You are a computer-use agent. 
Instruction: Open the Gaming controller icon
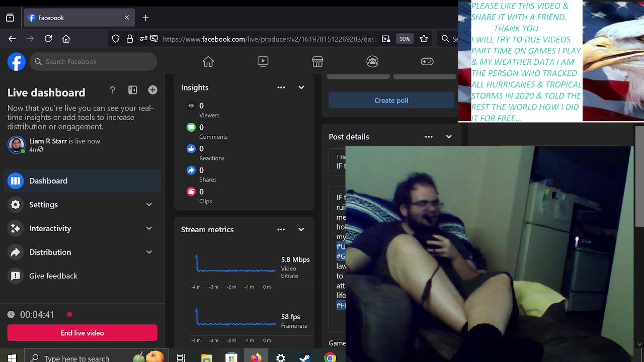427,61
